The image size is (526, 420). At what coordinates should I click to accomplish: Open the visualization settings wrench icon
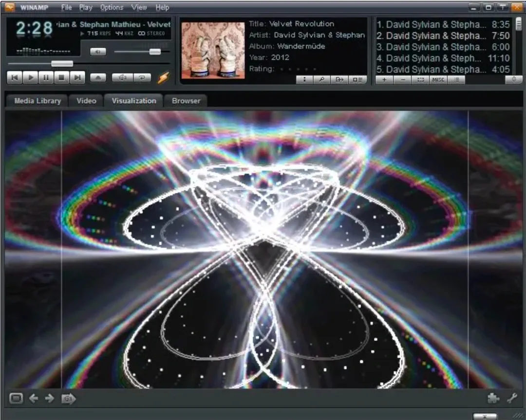coord(511,399)
